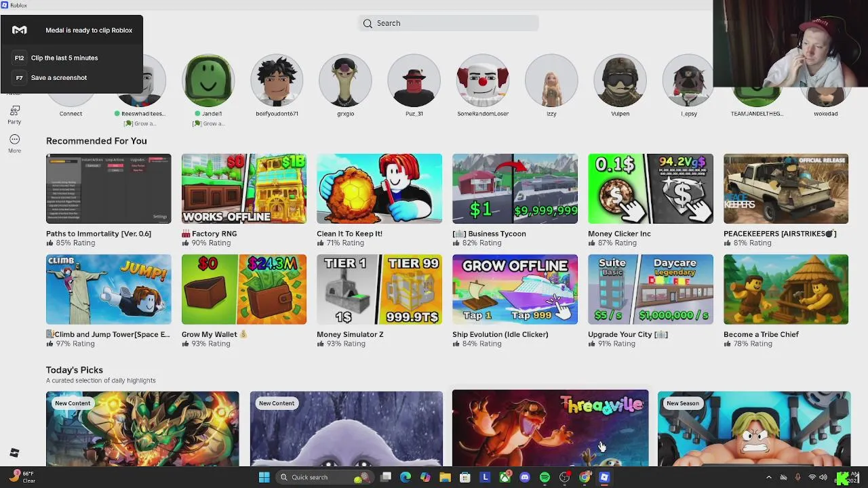The image size is (868, 488).
Task: Switch to Roblox taskbar icon
Action: point(604,477)
